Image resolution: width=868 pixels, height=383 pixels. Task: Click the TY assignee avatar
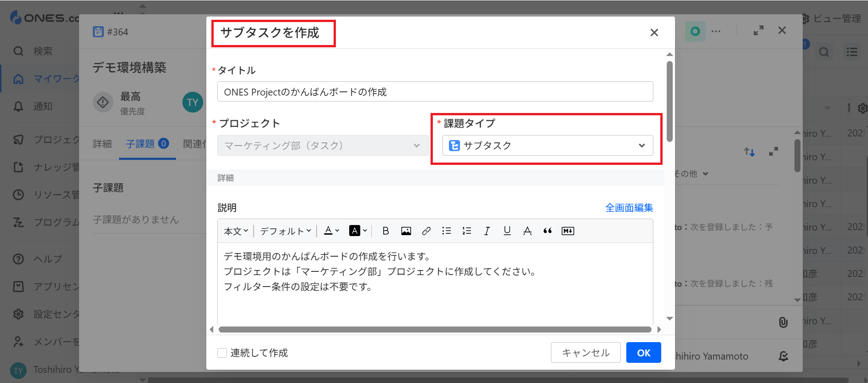pyautogui.click(x=193, y=102)
